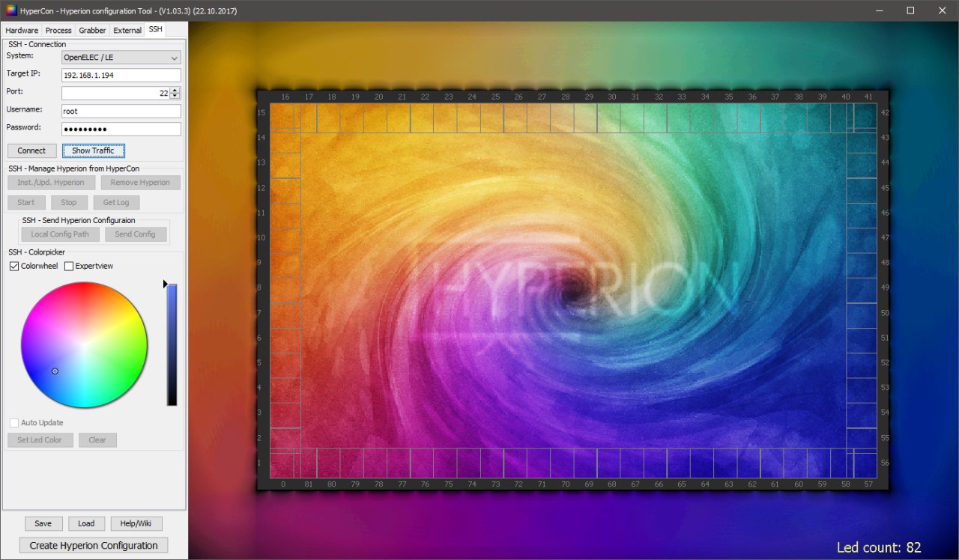Click the Clear button
This screenshot has width=959, height=560.
(x=97, y=440)
